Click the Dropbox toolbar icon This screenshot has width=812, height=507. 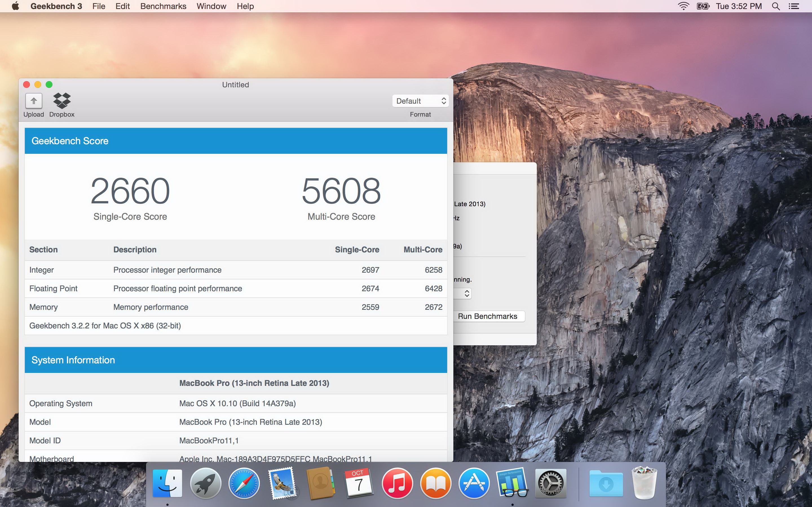click(x=62, y=101)
